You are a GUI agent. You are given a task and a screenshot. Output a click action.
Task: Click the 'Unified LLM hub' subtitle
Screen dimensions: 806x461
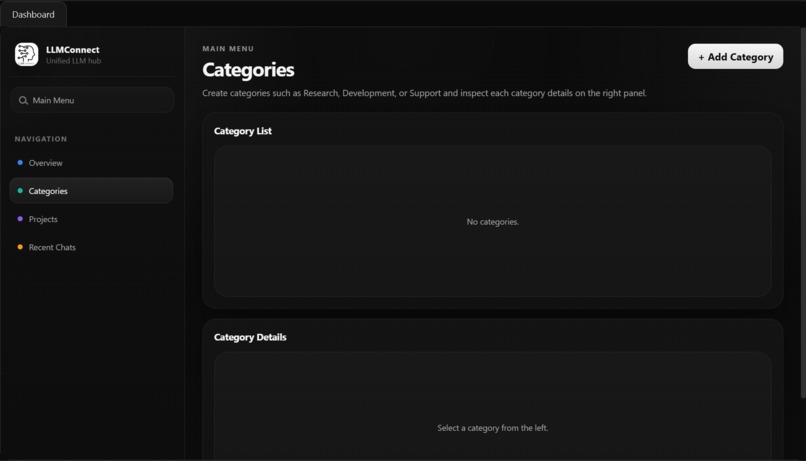pyautogui.click(x=74, y=61)
